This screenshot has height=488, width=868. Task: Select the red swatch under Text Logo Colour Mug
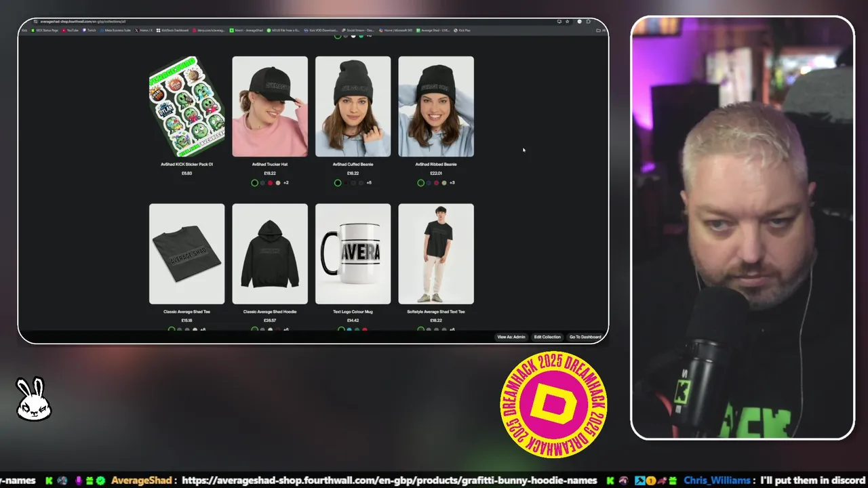coord(365,329)
